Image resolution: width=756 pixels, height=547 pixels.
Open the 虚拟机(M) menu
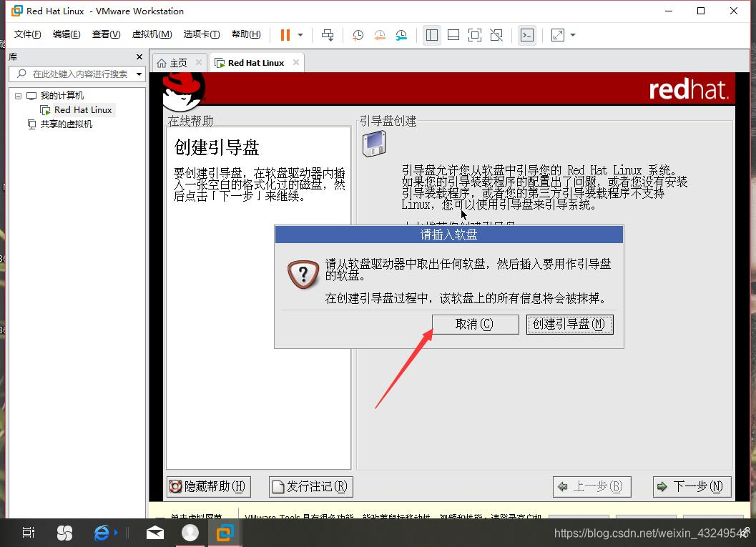152,34
